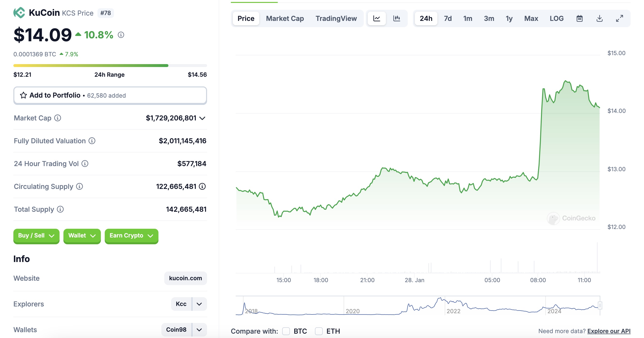Follow the Explore our API link
Viewport: 644px width, 338px height.
609,331
